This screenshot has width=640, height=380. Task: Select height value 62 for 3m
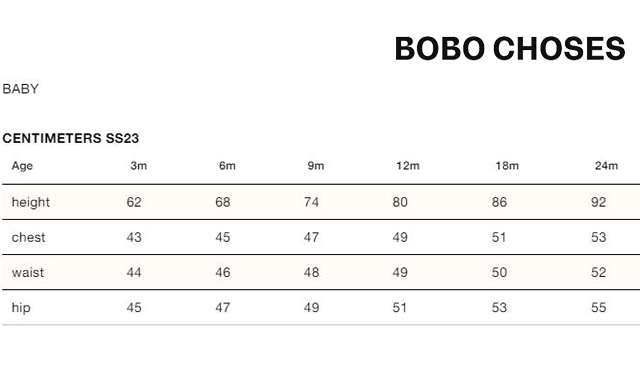point(134,202)
